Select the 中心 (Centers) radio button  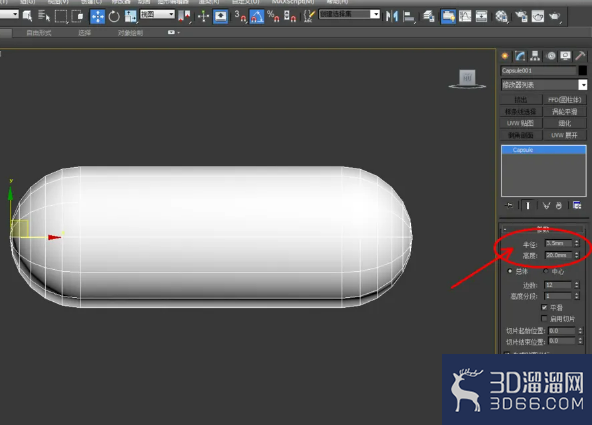click(546, 271)
